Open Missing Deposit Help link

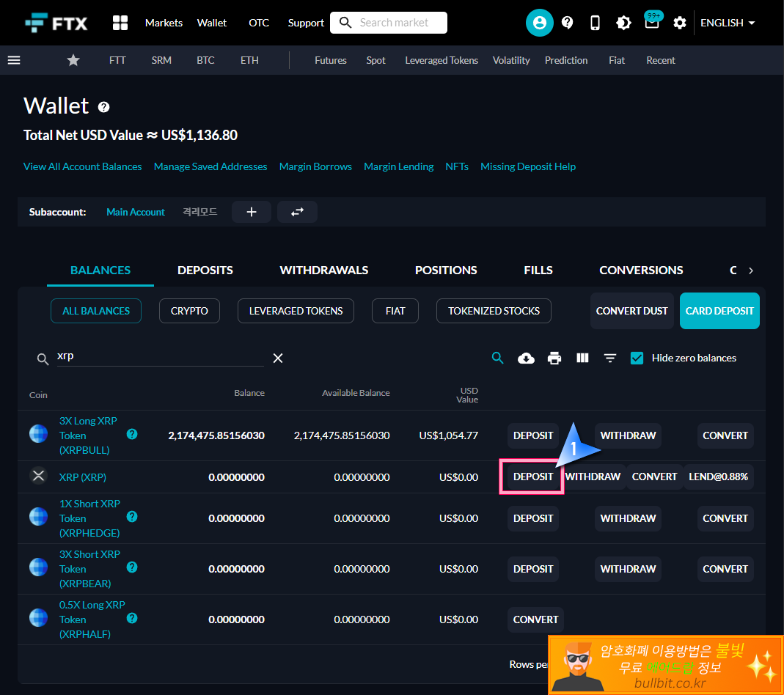[x=528, y=166]
